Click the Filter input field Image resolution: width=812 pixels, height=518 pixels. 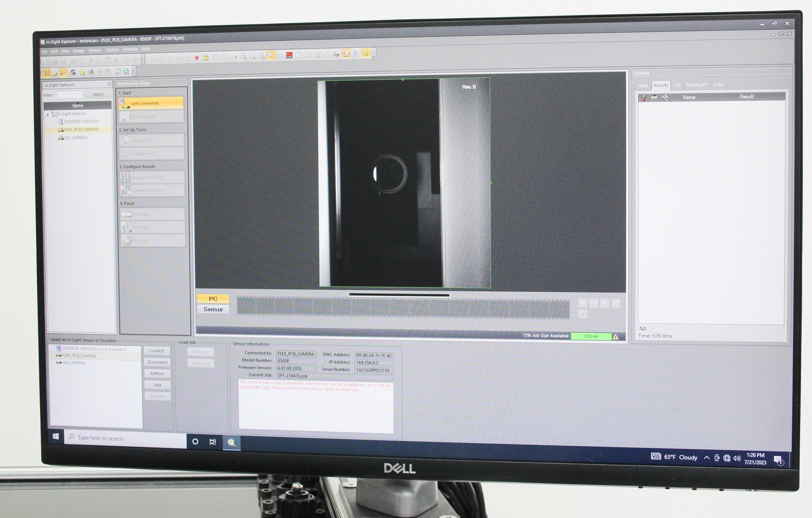point(70,95)
